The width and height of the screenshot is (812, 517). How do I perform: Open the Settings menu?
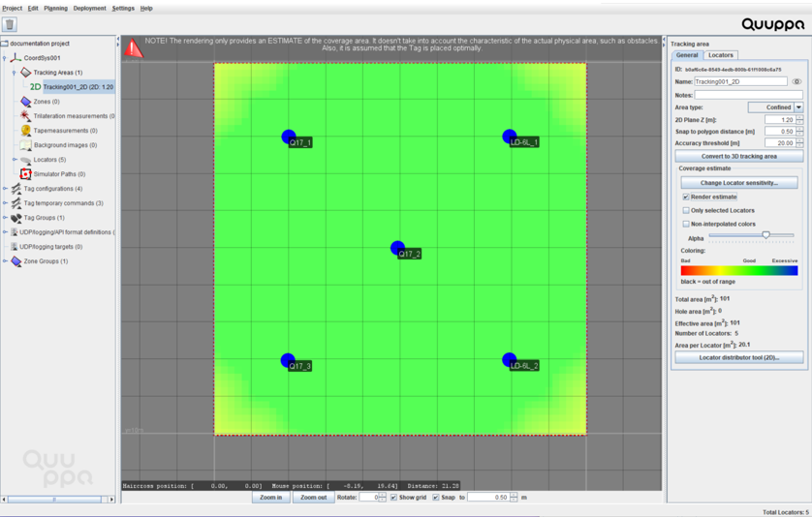pyautogui.click(x=123, y=9)
